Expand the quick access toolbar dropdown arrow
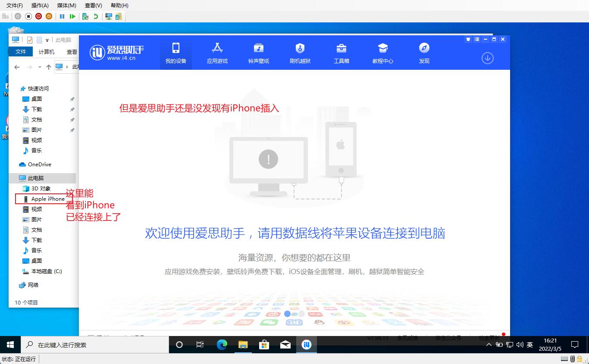Screen dimensions: 589x364 (x=47, y=40)
